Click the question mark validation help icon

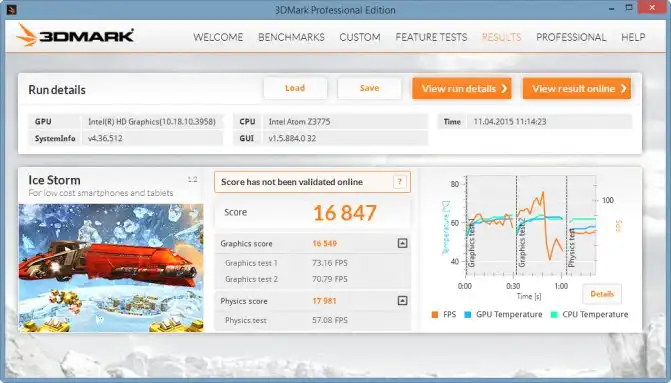click(400, 182)
